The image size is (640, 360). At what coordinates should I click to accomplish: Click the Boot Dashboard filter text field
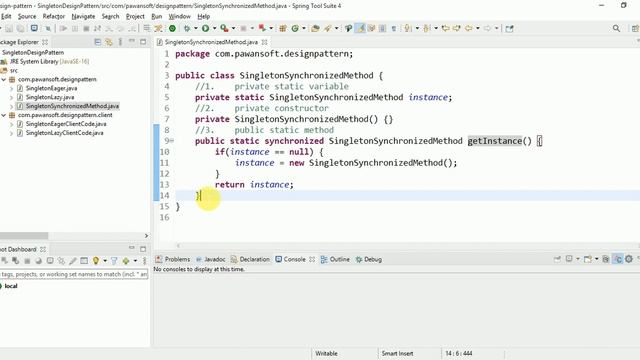pyautogui.click(x=74, y=274)
